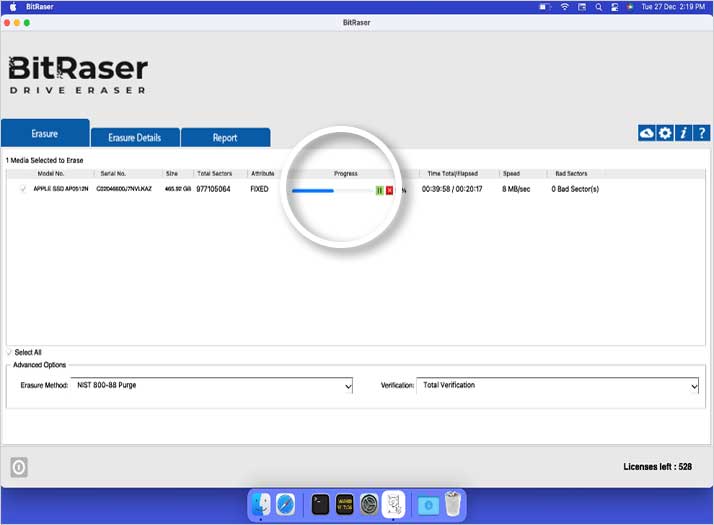Open Safari in the Dock
Image resolution: width=714 pixels, height=525 pixels.
pyautogui.click(x=286, y=505)
